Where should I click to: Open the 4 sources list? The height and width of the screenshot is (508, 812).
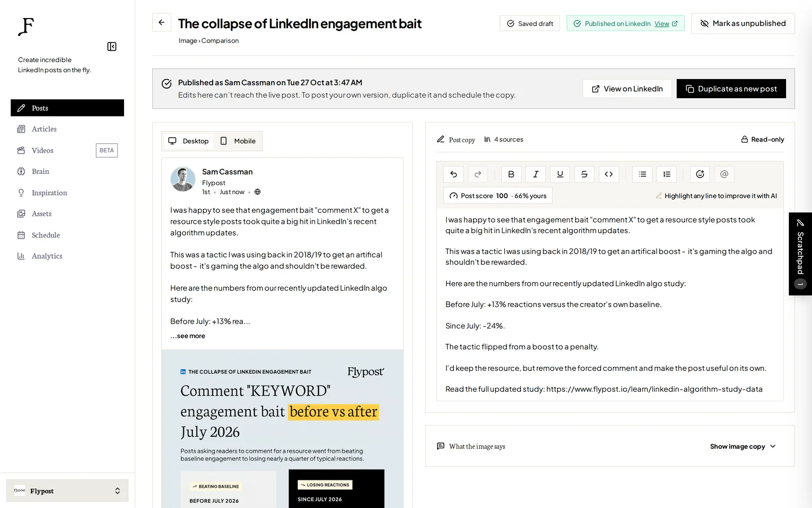(x=504, y=139)
